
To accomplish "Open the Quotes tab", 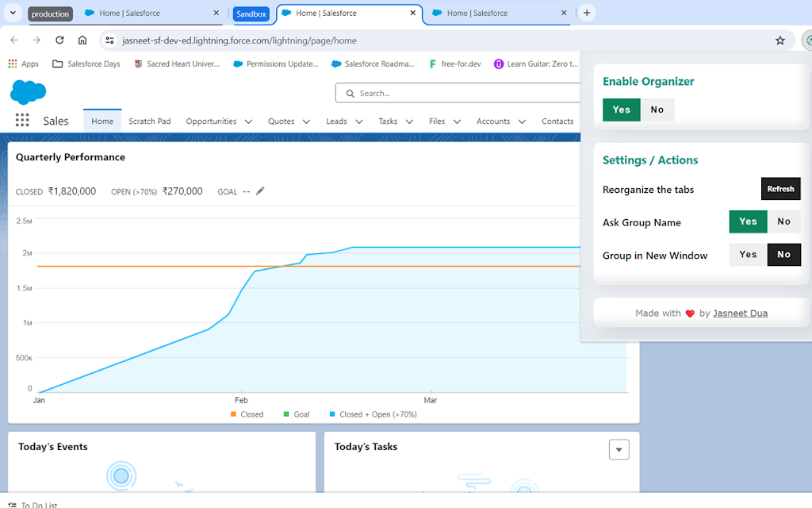I will (x=282, y=121).
